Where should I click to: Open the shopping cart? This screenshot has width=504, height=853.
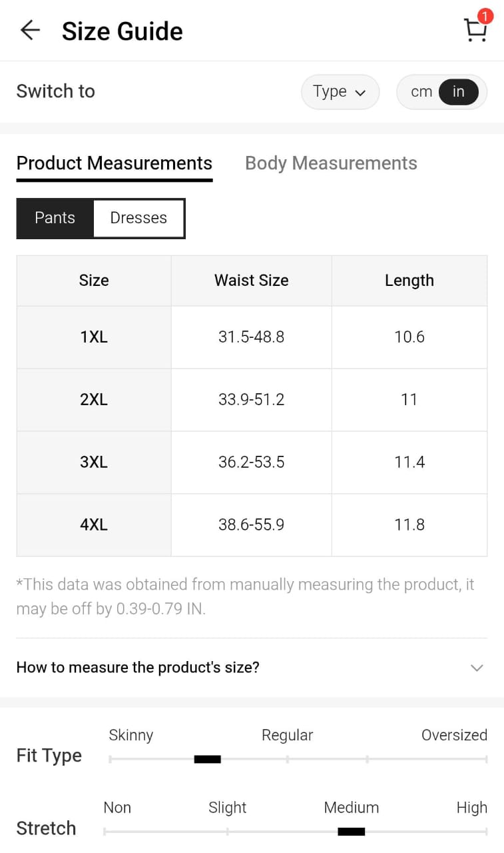(x=474, y=31)
